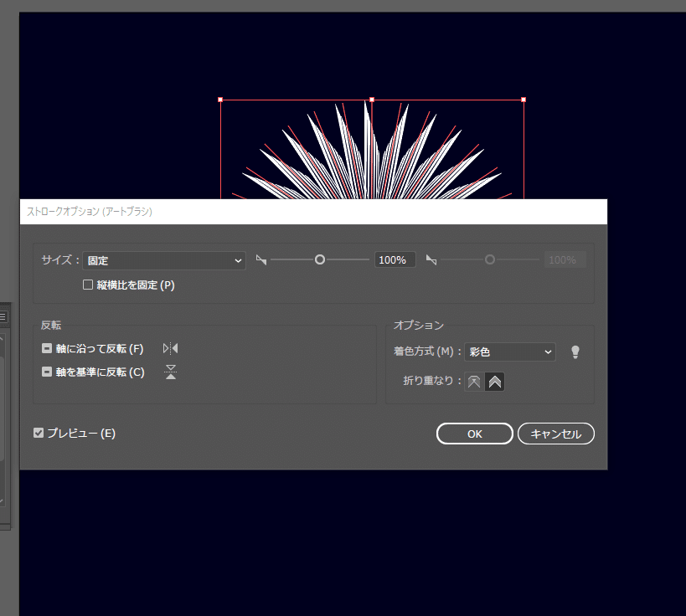This screenshot has width=686, height=616.
Task: Click the ストロークオプション (アートブラシ) title bar
Action: tap(313, 212)
